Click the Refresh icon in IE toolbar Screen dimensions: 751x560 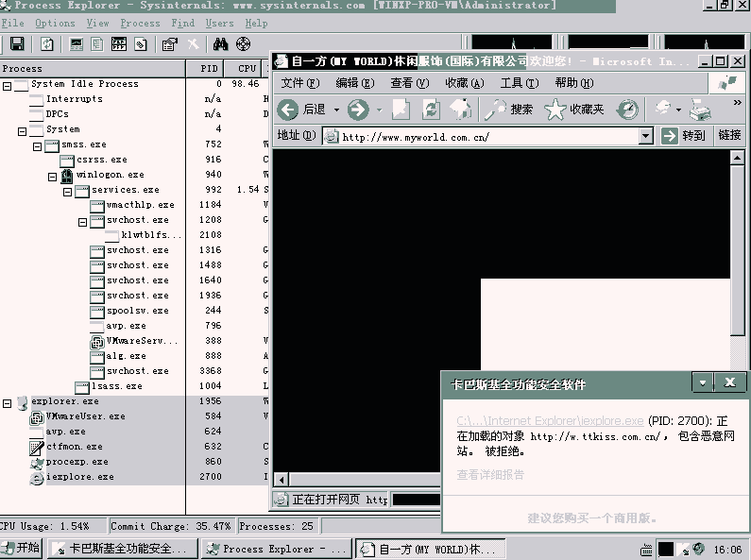pos(431,110)
